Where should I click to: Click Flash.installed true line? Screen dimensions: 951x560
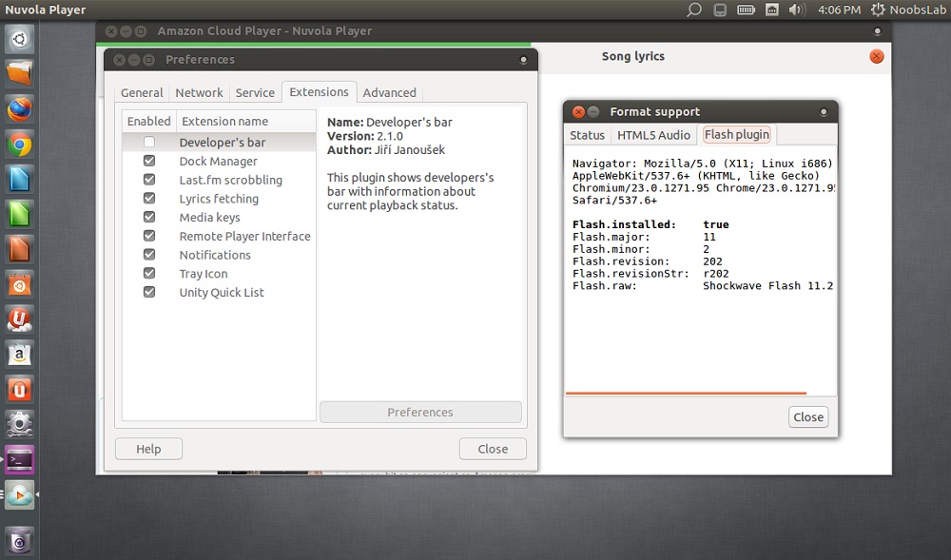(x=650, y=224)
